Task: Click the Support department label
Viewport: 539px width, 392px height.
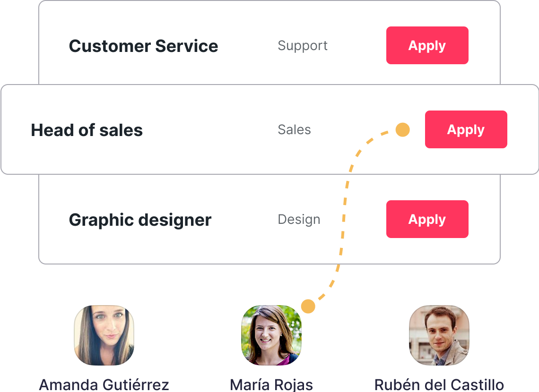Action: (303, 46)
